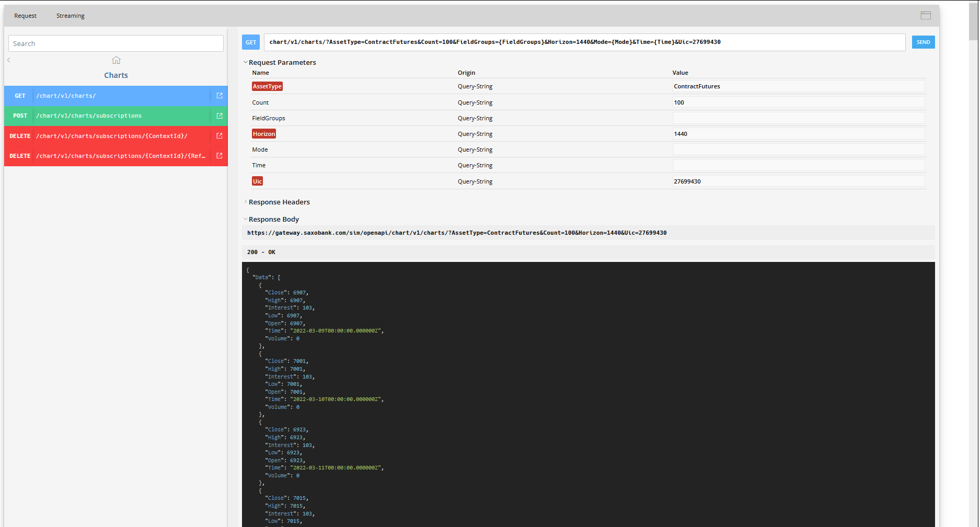Image resolution: width=980 pixels, height=527 pixels.
Task: Click Query-String origin in the AssetType row
Action: [475, 86]
